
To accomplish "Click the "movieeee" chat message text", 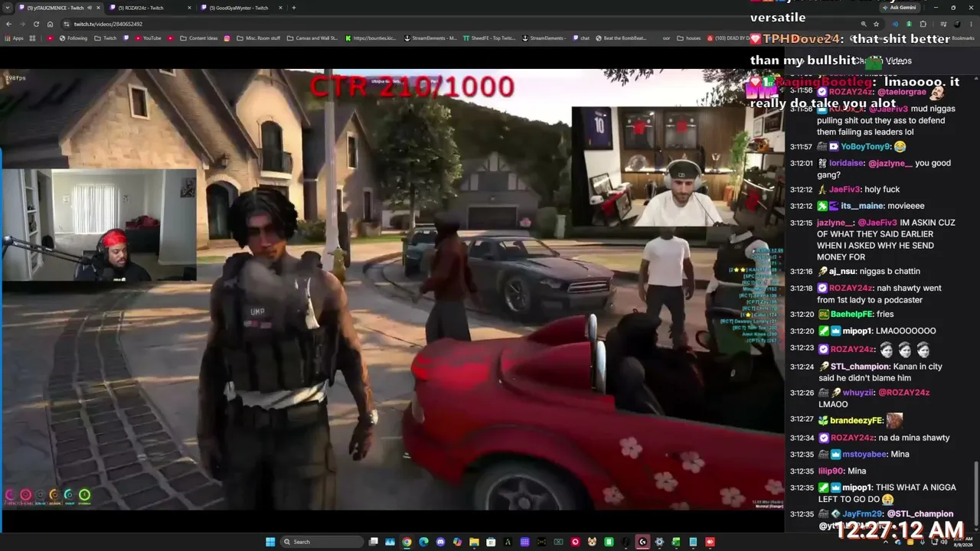I will click(x=906, y=207).
